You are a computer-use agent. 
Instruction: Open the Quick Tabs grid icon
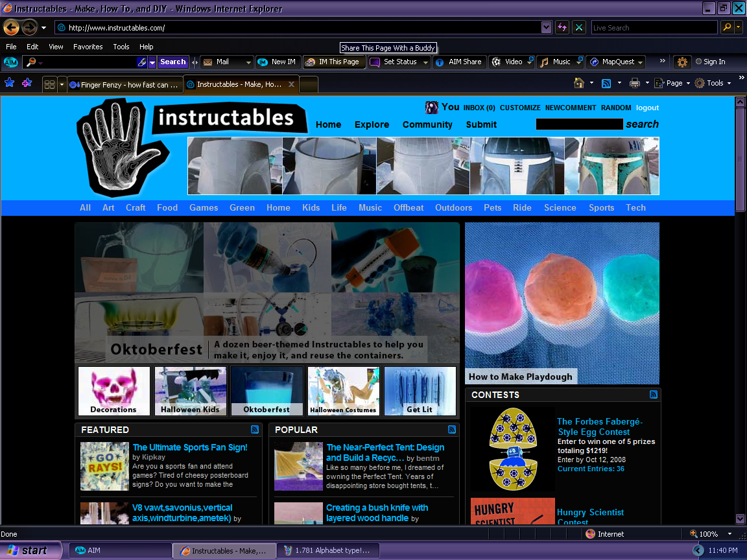(x=49, y=85)
